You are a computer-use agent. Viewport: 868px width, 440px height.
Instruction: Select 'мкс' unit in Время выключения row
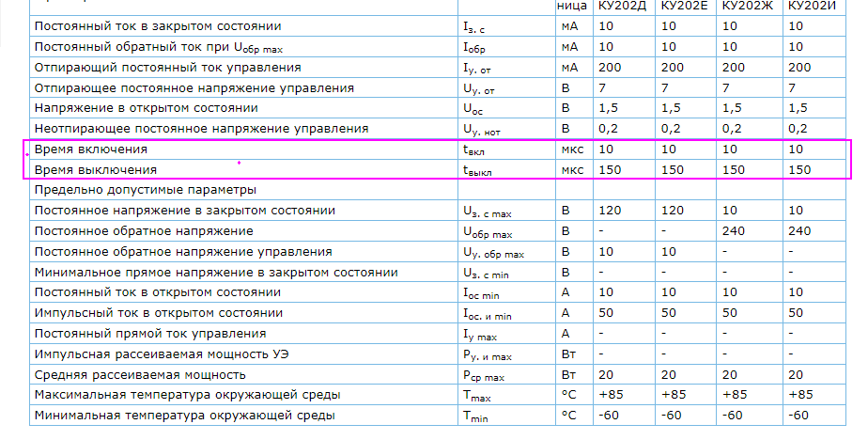tap(572, 170)
